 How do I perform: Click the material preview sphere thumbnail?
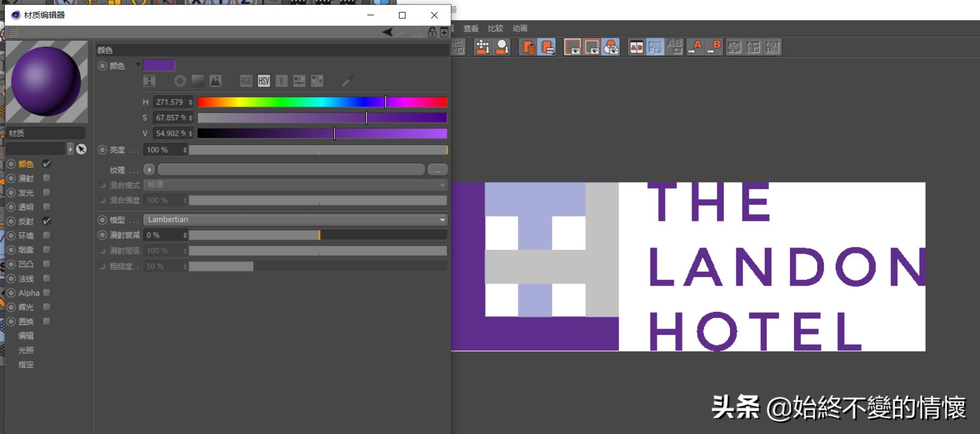tap(47, 81)
